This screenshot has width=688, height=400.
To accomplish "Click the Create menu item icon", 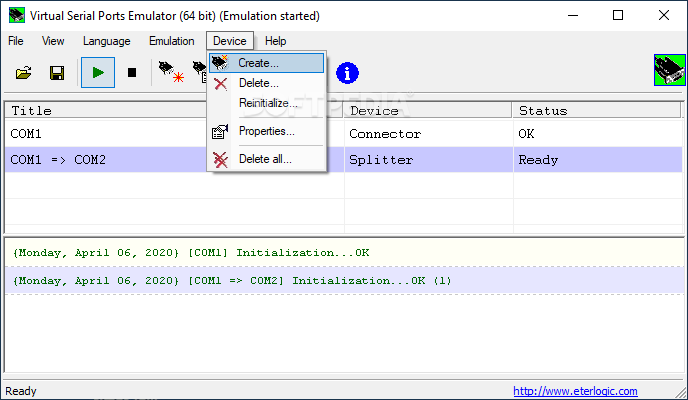I will pos(220,63).
